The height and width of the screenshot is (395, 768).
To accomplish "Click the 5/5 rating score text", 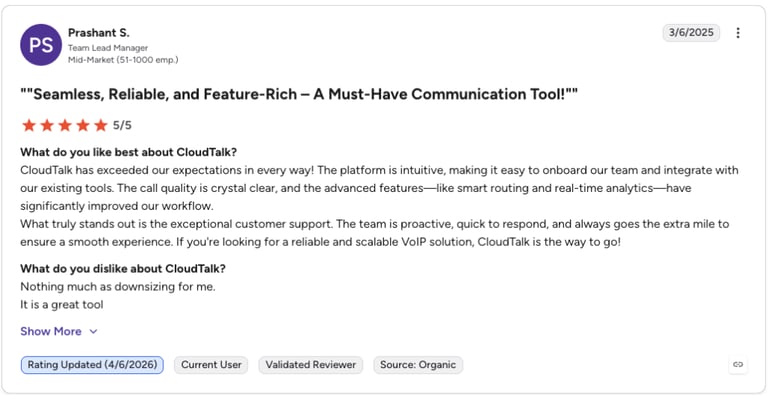I will click(122, 125).
